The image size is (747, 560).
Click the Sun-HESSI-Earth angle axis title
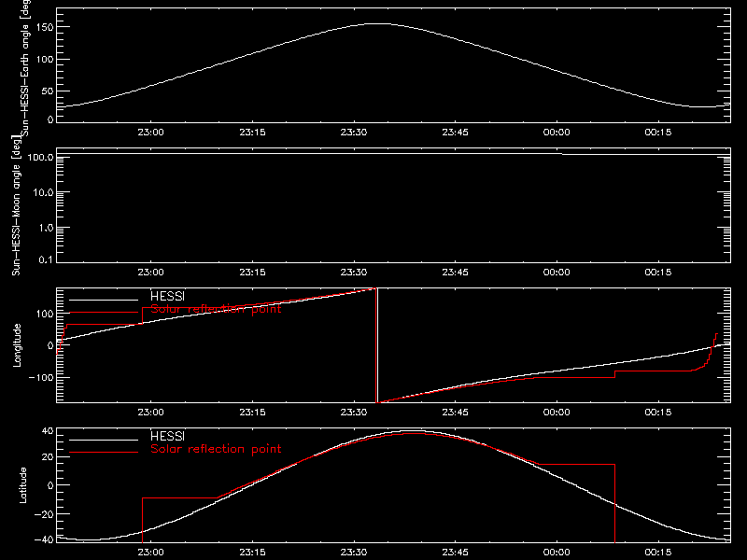coord(25,67)
